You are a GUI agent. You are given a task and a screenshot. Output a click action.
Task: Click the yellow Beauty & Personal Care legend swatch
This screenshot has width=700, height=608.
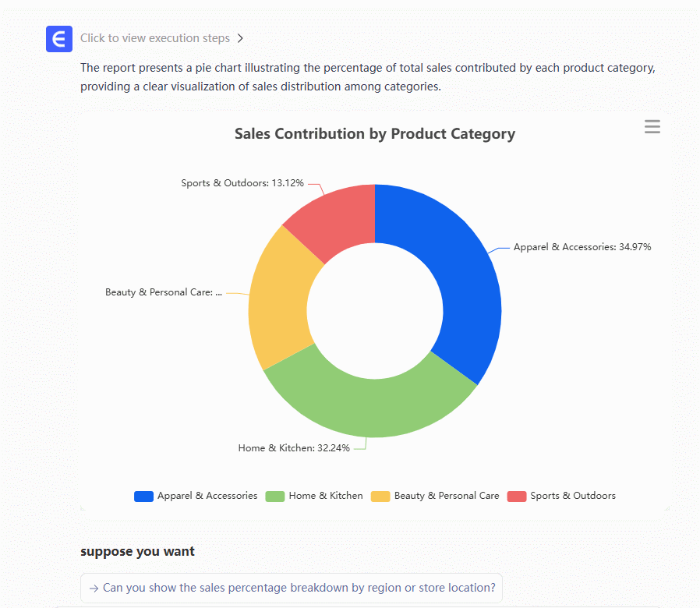tap(380, 496)
